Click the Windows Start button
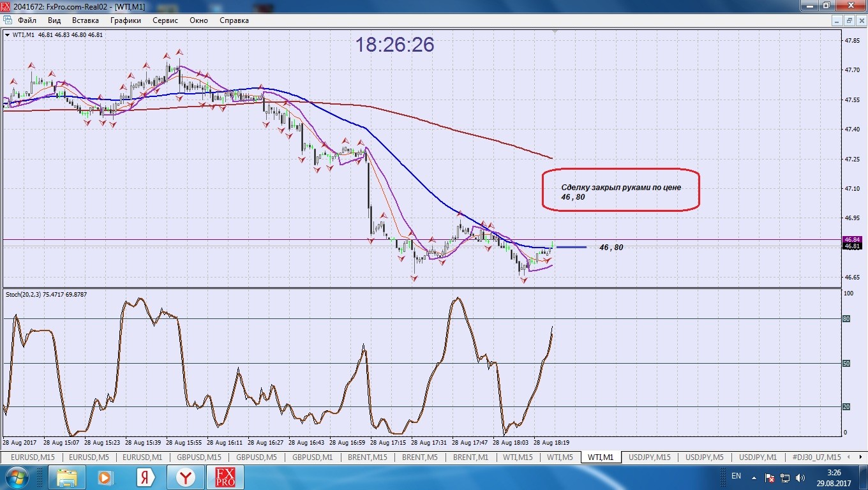 [x=16, y=477]
